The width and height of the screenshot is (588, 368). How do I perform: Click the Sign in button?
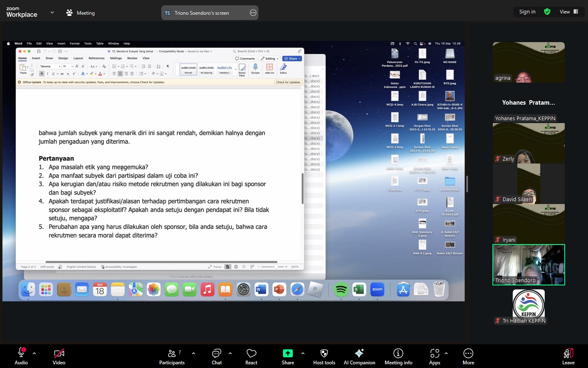[527, 12]
